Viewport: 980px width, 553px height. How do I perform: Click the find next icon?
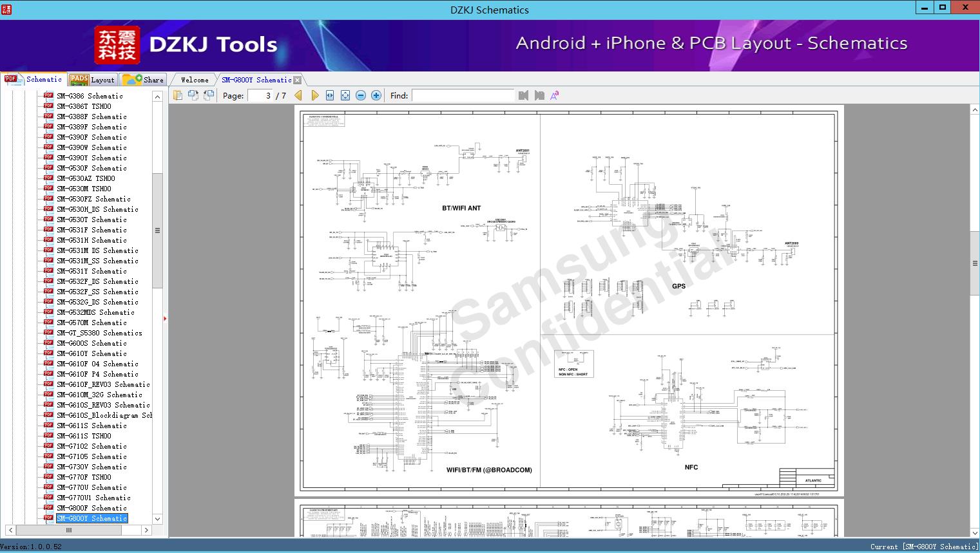click(x=539, y=95)
